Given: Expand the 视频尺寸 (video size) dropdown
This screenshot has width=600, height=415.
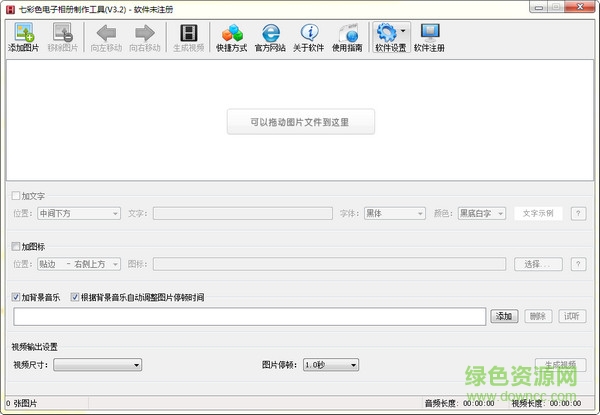Looking at the screenshot, I should tap(98, 365).
